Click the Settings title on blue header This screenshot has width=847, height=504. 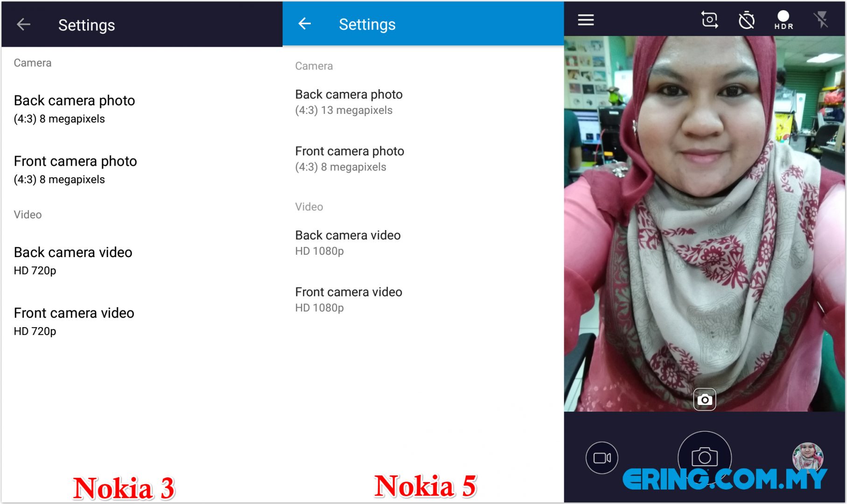pyautogui.click(x=367, y=24)
